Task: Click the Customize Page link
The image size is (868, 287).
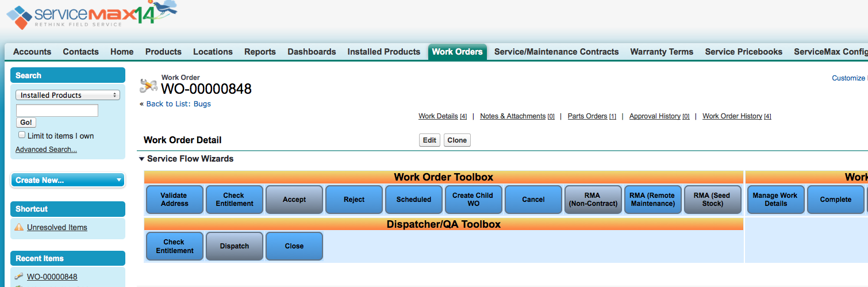Action: (850, 78)
